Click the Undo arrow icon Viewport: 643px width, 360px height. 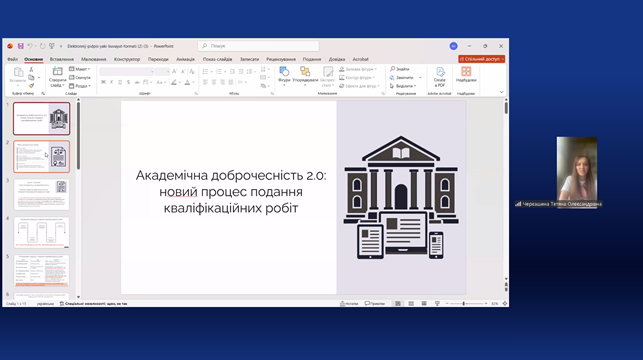coord(30,46)
